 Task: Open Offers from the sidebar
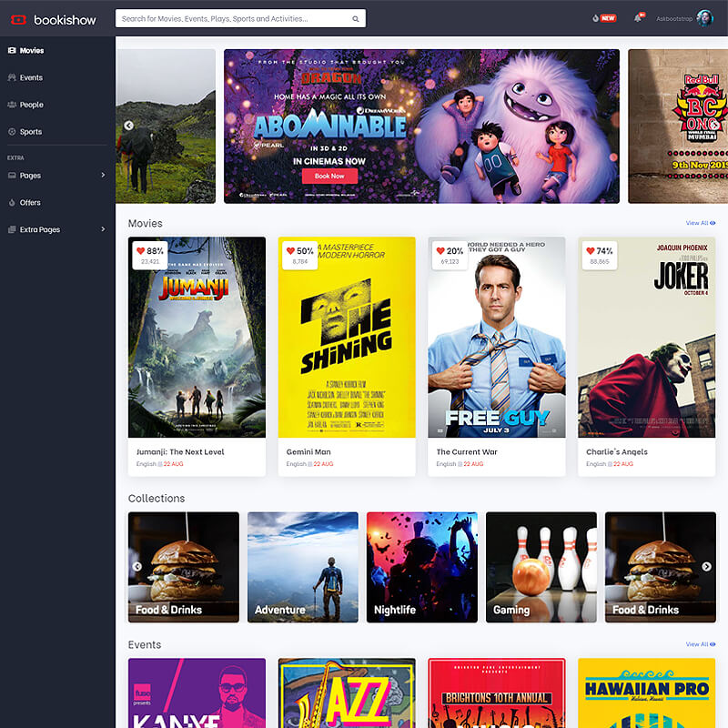30,203
